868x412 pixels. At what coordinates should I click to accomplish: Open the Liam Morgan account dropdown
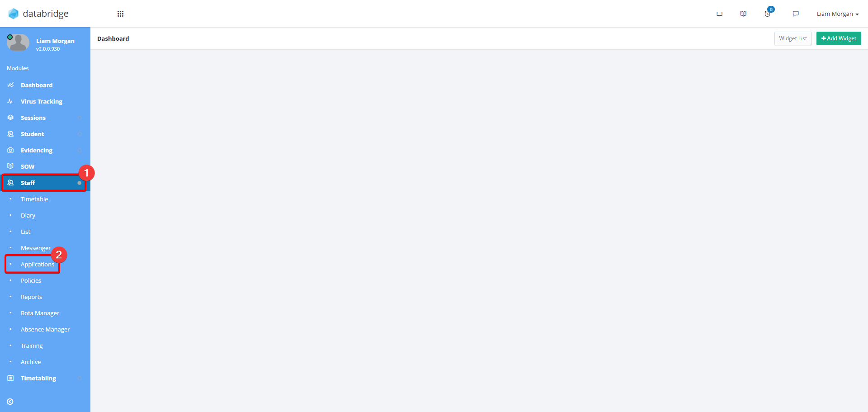coord(837,14)
